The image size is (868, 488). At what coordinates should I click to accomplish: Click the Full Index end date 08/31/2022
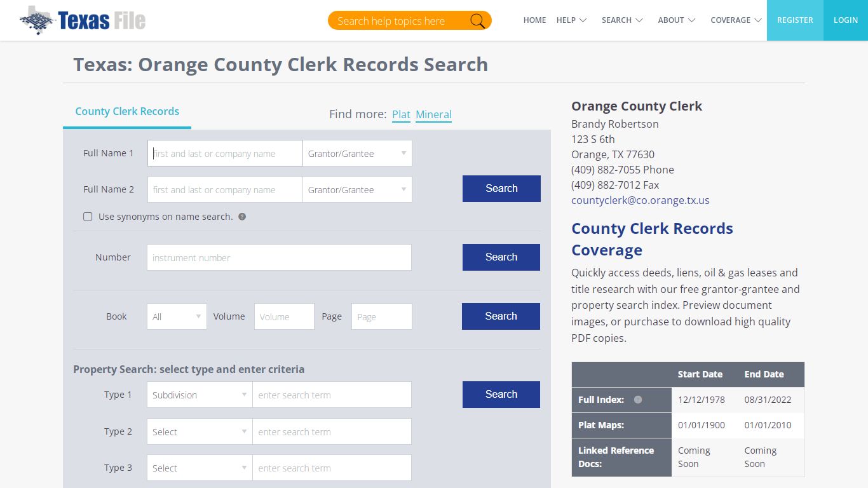click(x=768, y=400)
